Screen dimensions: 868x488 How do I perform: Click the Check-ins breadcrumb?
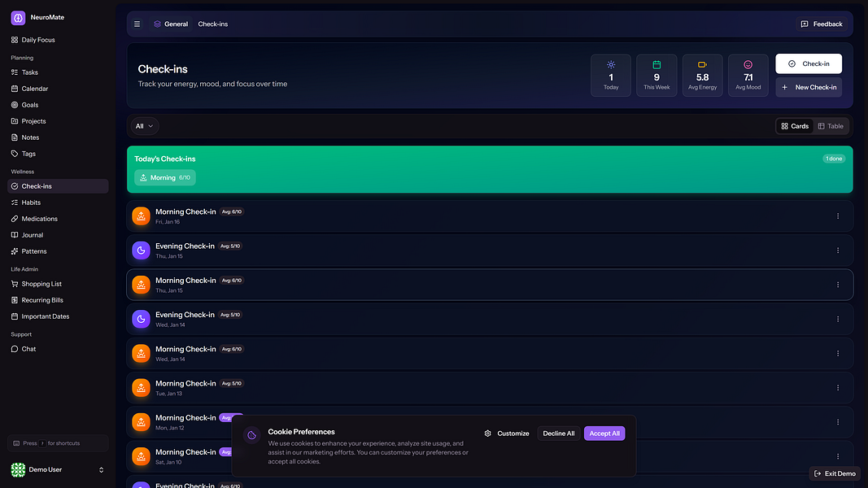pos(213,24)
